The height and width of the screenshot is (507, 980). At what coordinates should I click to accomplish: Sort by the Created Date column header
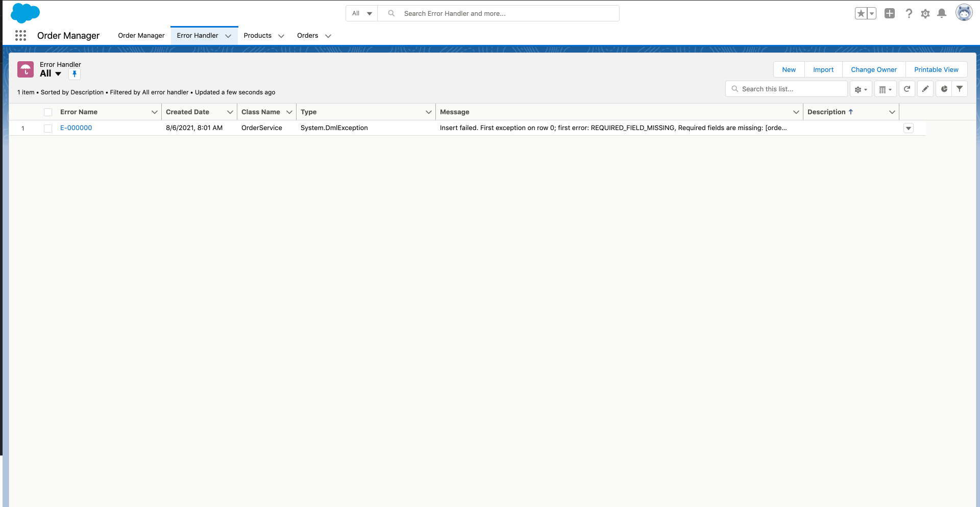(187, 112)
